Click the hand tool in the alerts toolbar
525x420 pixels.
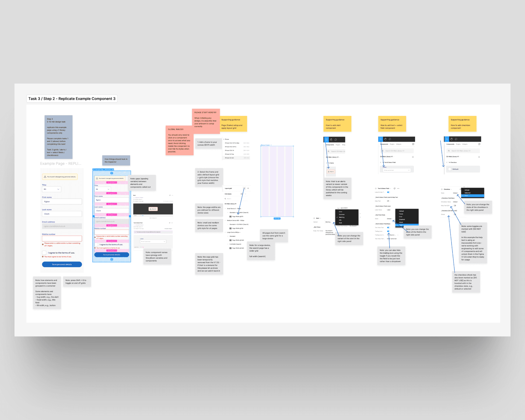(x=331, y=139)
